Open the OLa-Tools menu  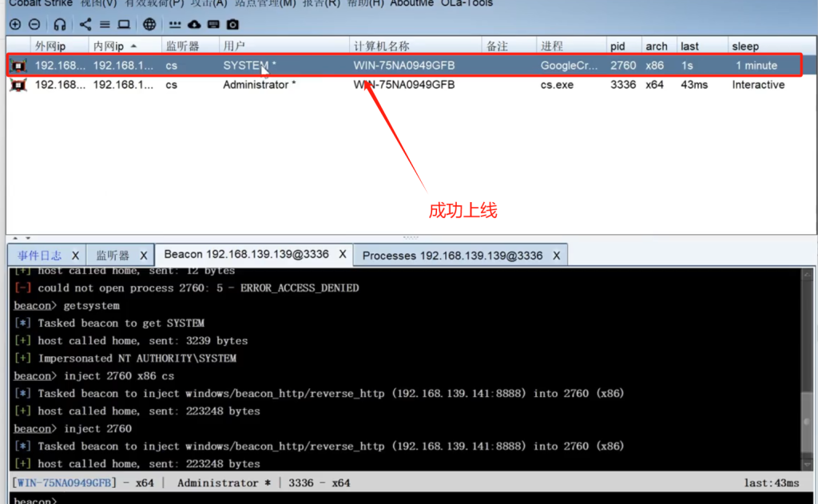pyautogui.click(x=467, y=3)
